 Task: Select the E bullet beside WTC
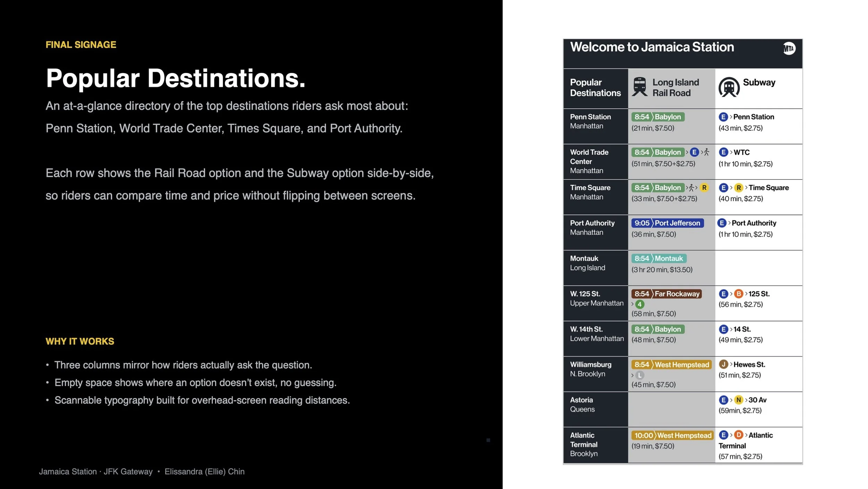click(x=723, y=152)
